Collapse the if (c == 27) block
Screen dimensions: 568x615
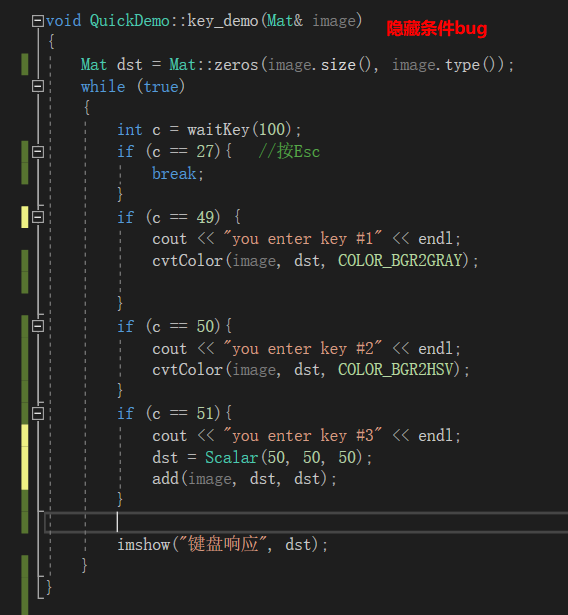click(38, 151)
